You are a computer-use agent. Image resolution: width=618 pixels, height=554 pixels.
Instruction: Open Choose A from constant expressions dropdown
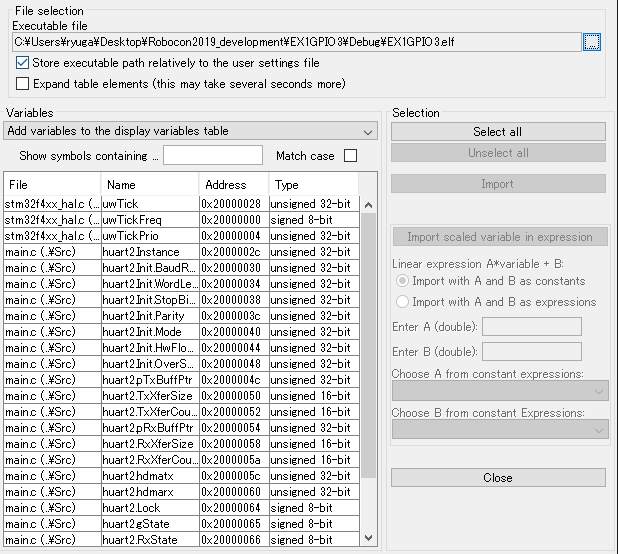(x=500, y=391)
